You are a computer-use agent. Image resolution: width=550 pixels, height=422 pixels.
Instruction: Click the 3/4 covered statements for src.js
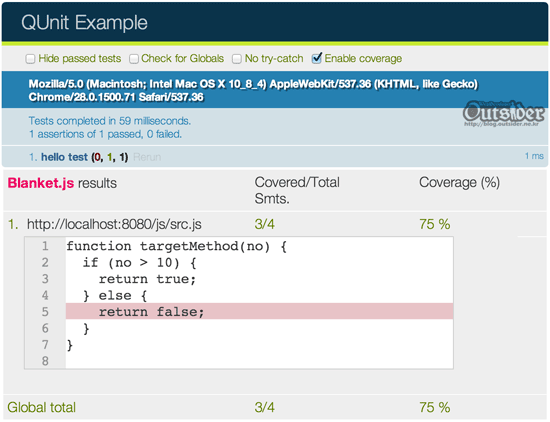[x=264, y=224]
